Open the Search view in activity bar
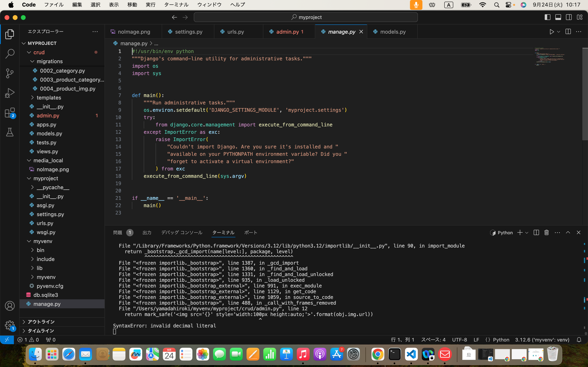This screenshot has width=588, height=367. pos(10,54)
